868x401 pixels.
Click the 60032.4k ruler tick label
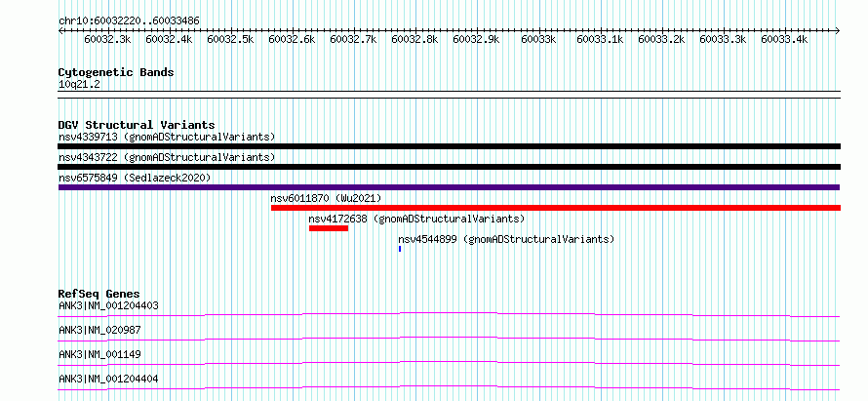170,39
